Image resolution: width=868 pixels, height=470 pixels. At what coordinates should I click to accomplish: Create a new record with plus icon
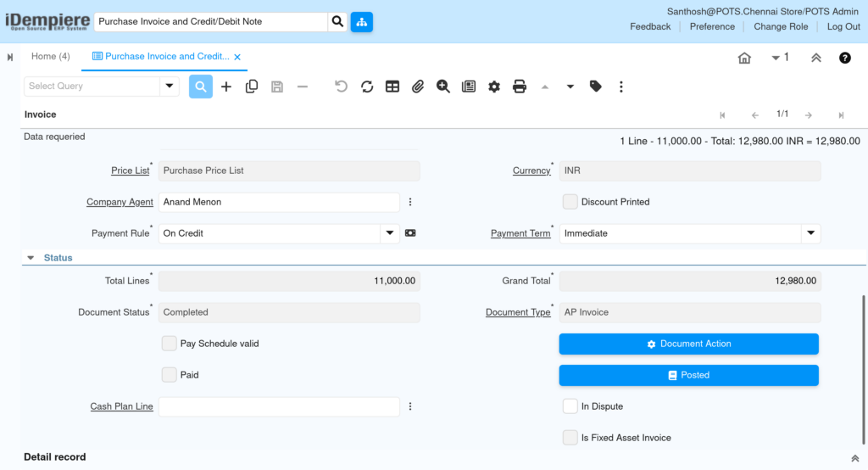tap(225, 87)
